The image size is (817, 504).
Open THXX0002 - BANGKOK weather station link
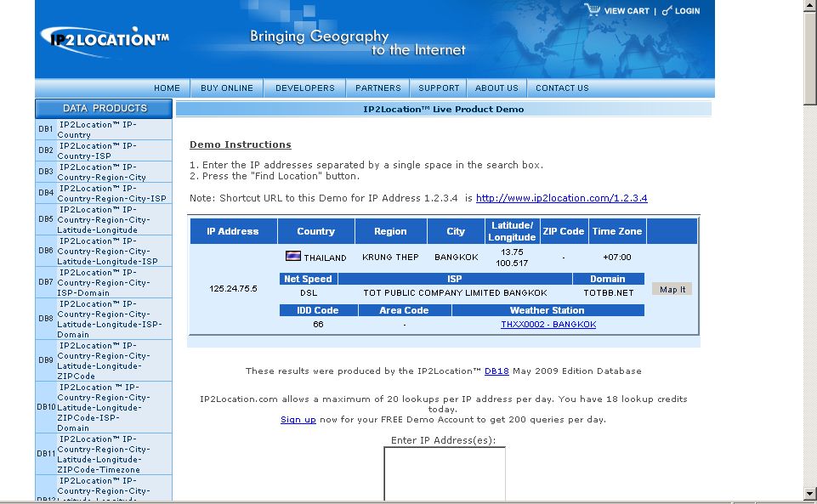[x=548, y=325]
